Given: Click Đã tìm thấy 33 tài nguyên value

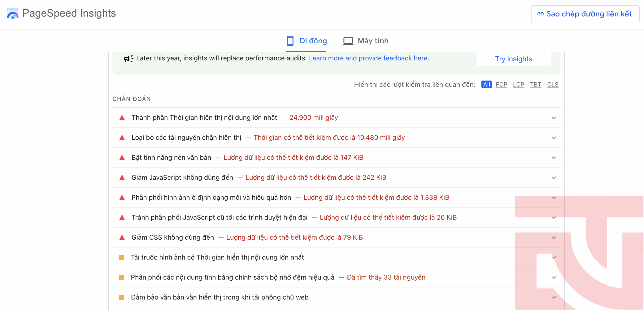Looking at the screenshot, I should coord(386,277).
